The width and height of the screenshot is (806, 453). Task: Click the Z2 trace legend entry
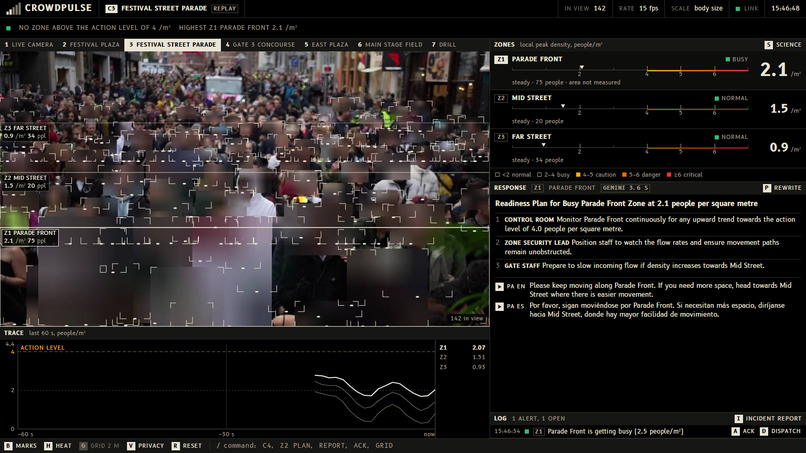click(462, 357)
